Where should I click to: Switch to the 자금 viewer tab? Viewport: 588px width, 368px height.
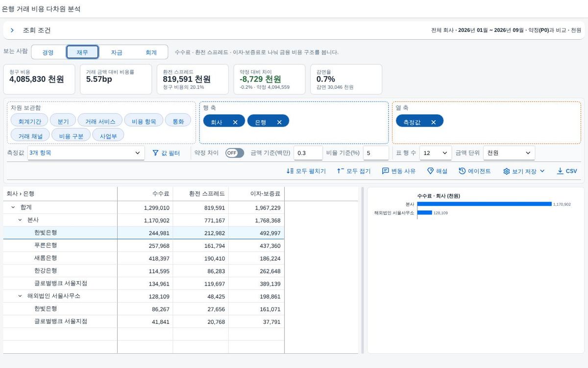coord(117,53)
